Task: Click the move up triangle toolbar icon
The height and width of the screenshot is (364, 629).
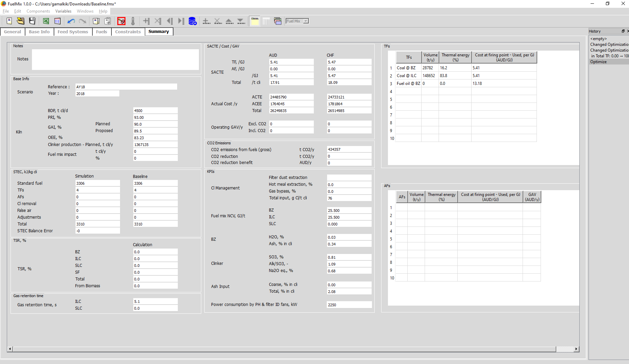Action: (230, 21)
